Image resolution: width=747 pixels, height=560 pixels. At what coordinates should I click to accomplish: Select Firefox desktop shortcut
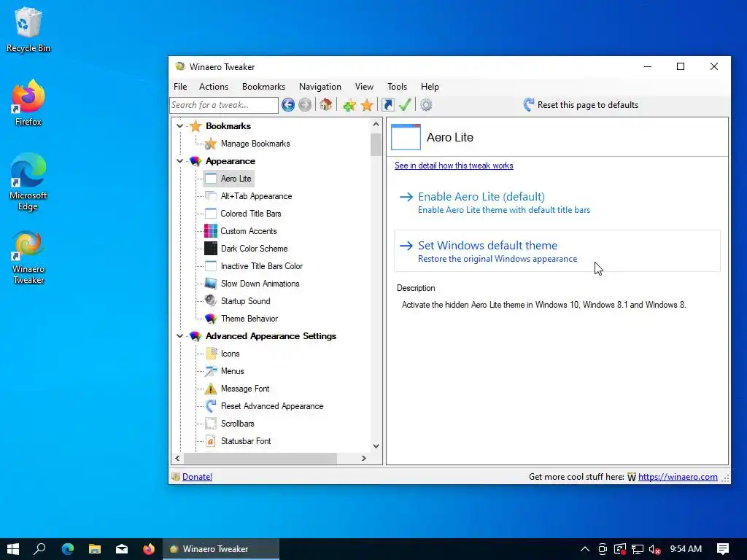click(x=28, y=103)
